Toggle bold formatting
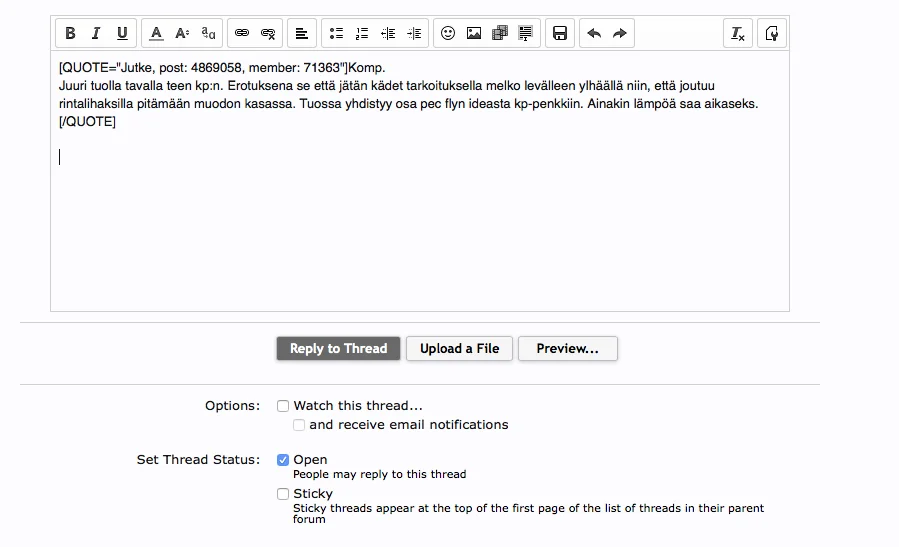Screen dimensions: 899x547 point(70,33)
